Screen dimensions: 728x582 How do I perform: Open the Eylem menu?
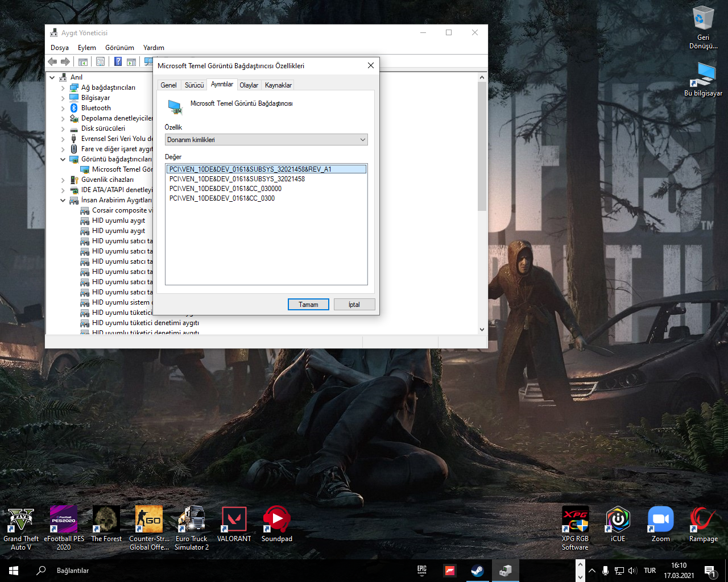87,48
